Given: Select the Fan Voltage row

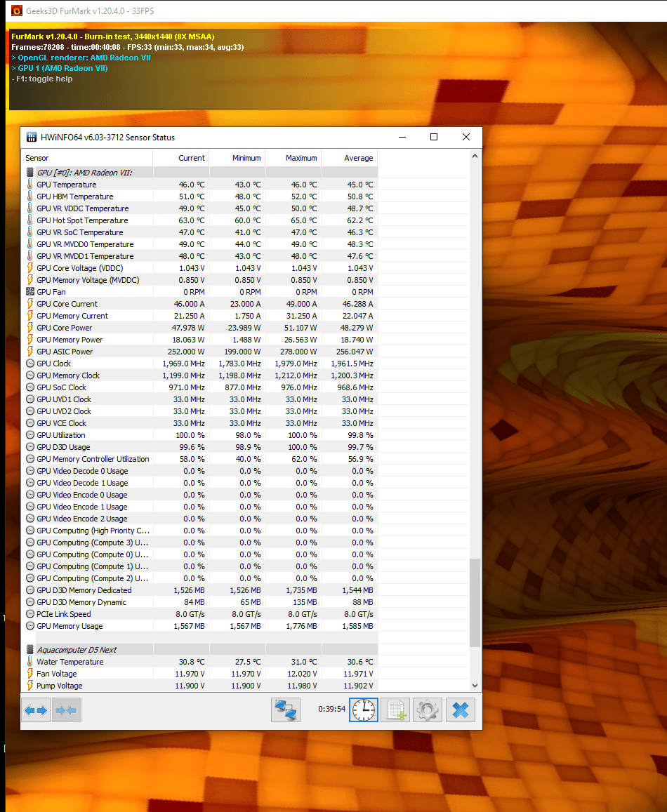Looking at the screenshot, I should tap(199, 673).
